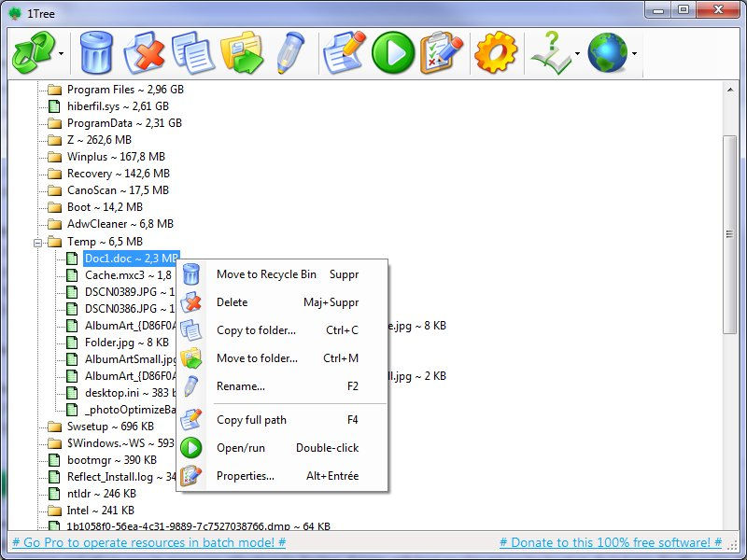Screen dimensions: 747x560
Task: Click the green play icon in the context menu
Action: point(191,448)
